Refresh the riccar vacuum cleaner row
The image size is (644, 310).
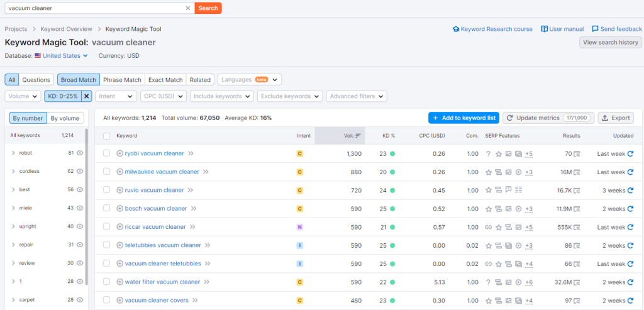pyautogui.click(x=630, y=227)
